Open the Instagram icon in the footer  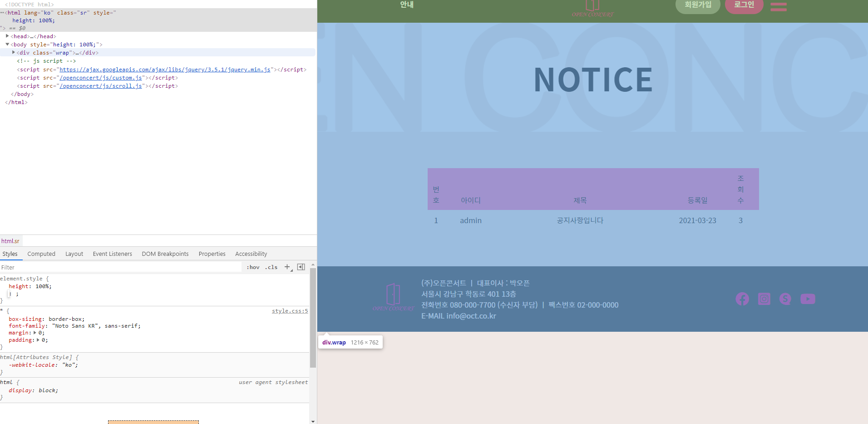(764, 299)
